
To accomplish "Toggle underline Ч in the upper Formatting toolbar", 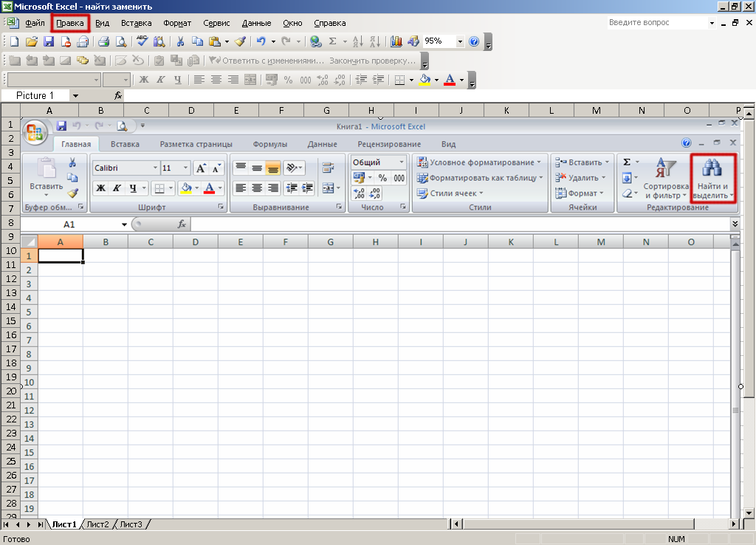I will [x=177, y=80].
